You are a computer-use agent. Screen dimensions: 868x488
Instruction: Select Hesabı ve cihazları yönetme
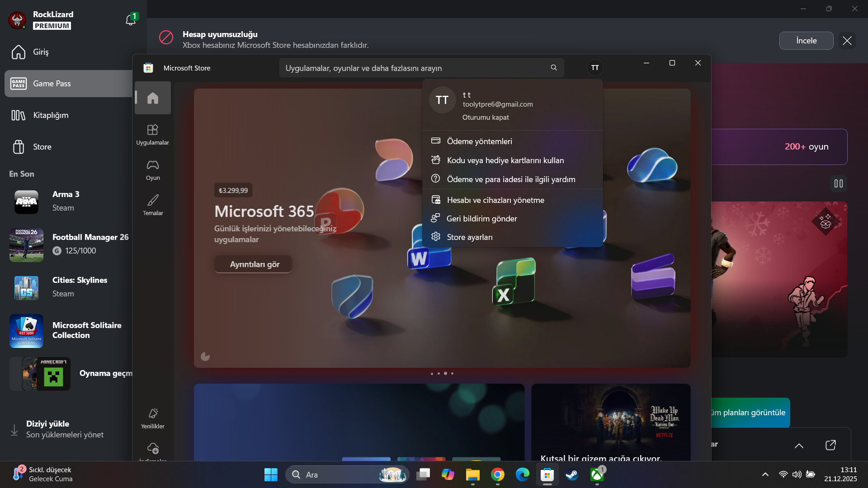click(513, 200)
